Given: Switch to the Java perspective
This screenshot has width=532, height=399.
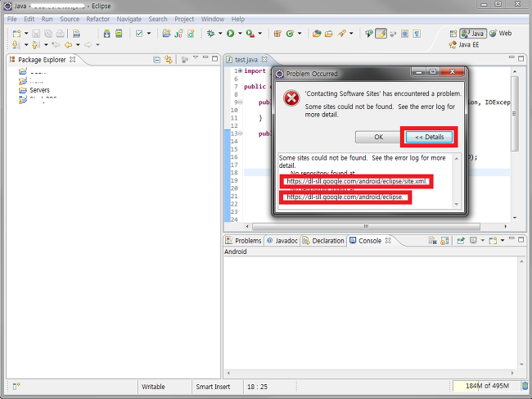Looking at the screenshot, I should 473,34.
